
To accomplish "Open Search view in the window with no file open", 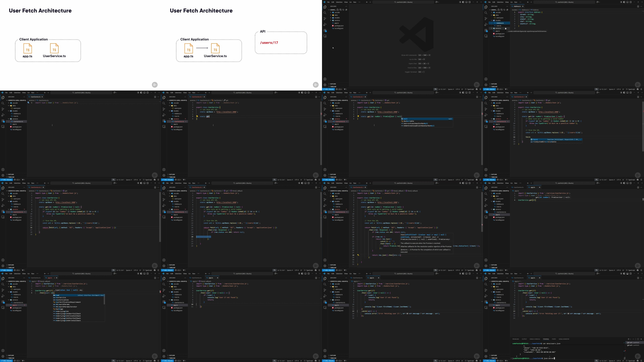I will click(x=325, y=13).
